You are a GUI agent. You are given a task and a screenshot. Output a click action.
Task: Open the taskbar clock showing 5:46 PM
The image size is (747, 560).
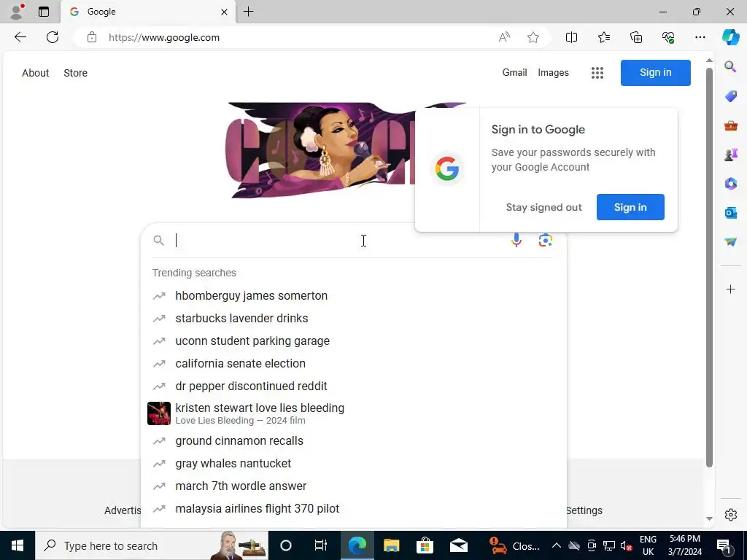pos(684,545)
